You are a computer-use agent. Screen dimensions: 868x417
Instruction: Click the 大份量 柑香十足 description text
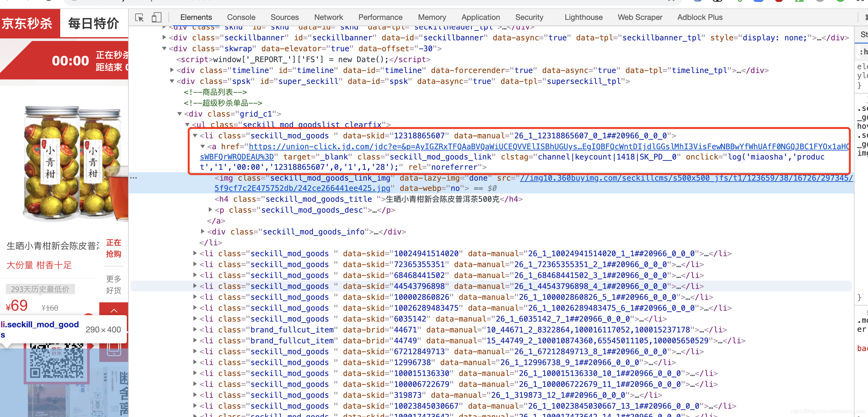(x=39, y=265)
